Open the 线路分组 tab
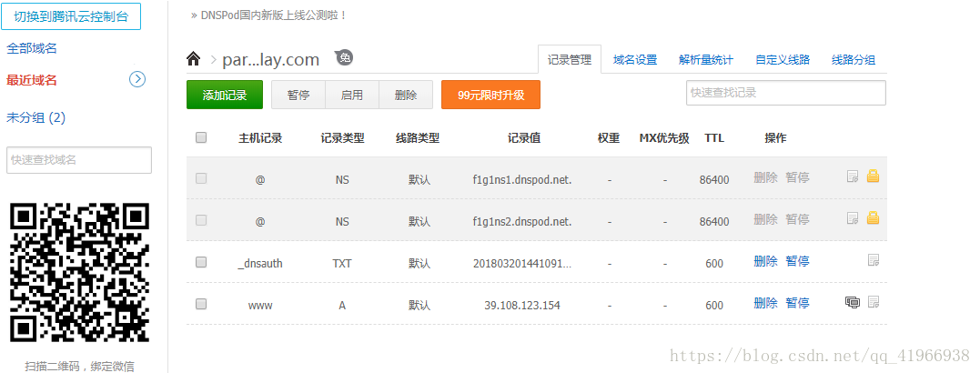The height and width of the screenshot is (373, 980). pos(854,60)
